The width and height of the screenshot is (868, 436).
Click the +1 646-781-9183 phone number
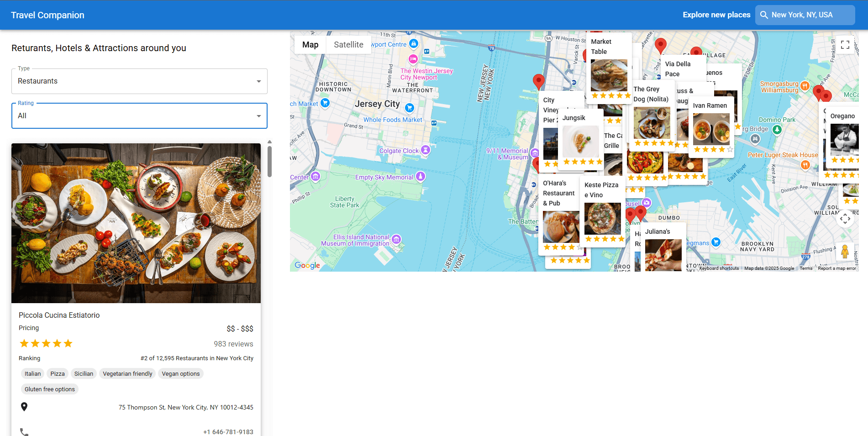228,432
